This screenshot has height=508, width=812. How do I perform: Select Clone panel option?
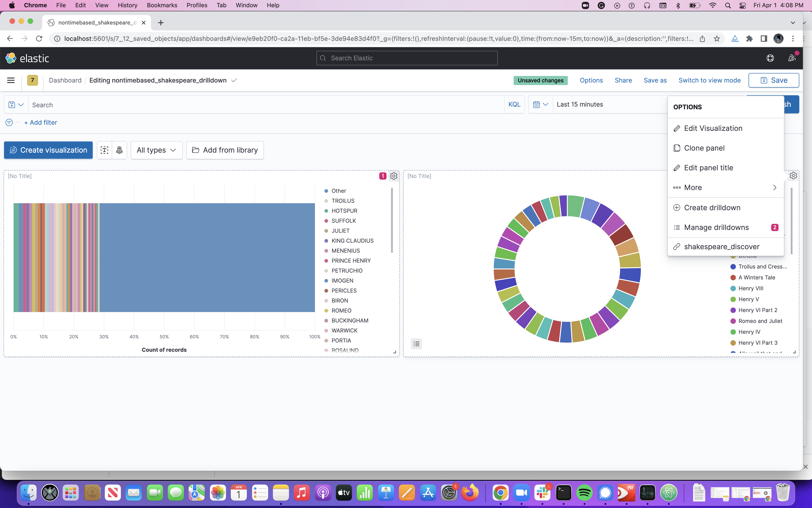[725, 148]
